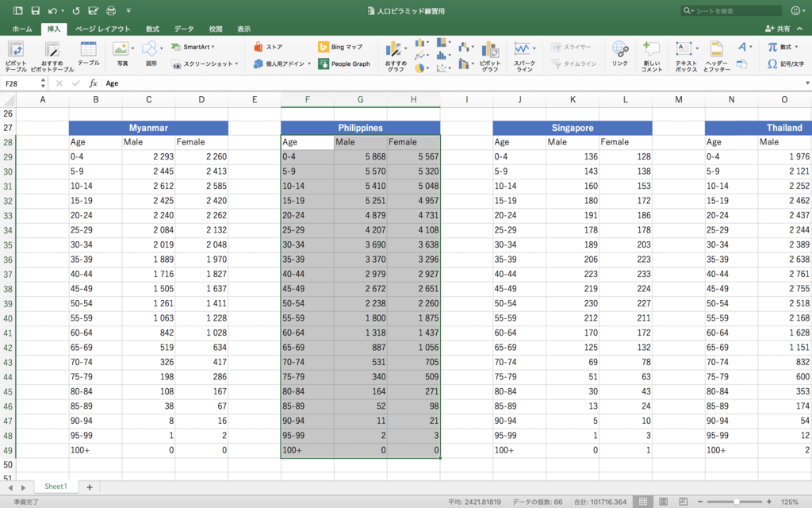Insert People Graph add-in
This screenshot has height=508, width=812.
344,63
